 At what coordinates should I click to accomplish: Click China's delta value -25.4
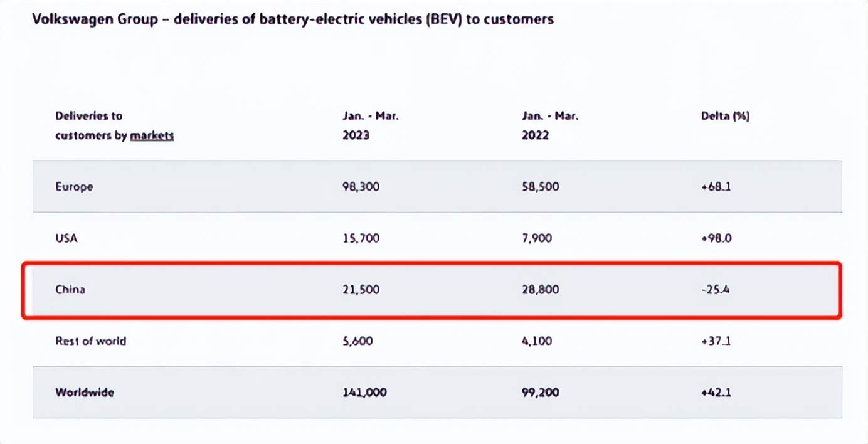tap(716, 290)
